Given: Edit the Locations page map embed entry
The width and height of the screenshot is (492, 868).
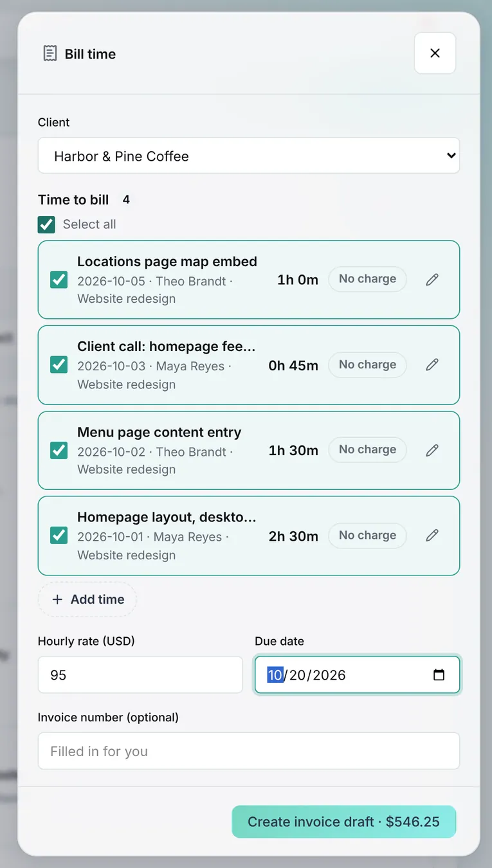Looking at the screenshot, I should point(432,279).
